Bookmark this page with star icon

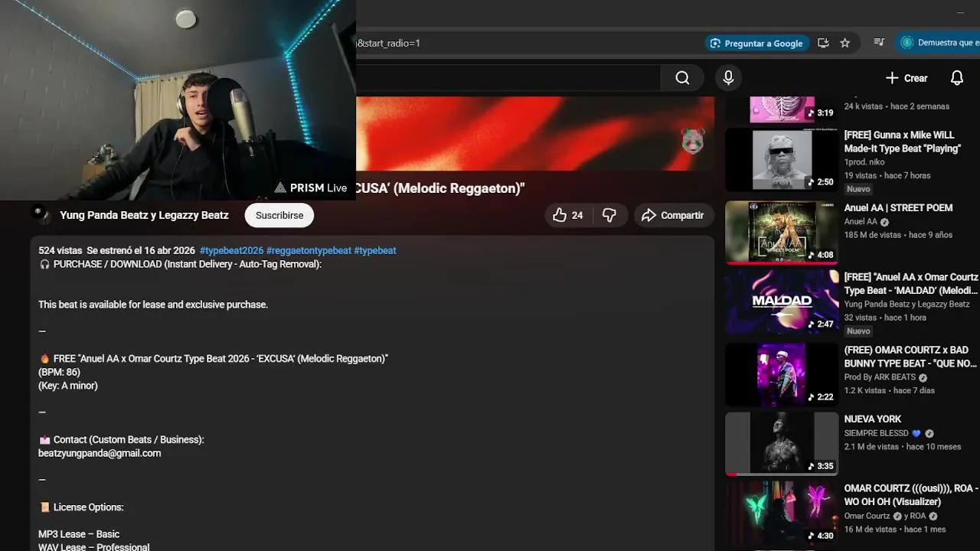click(845, 43)
